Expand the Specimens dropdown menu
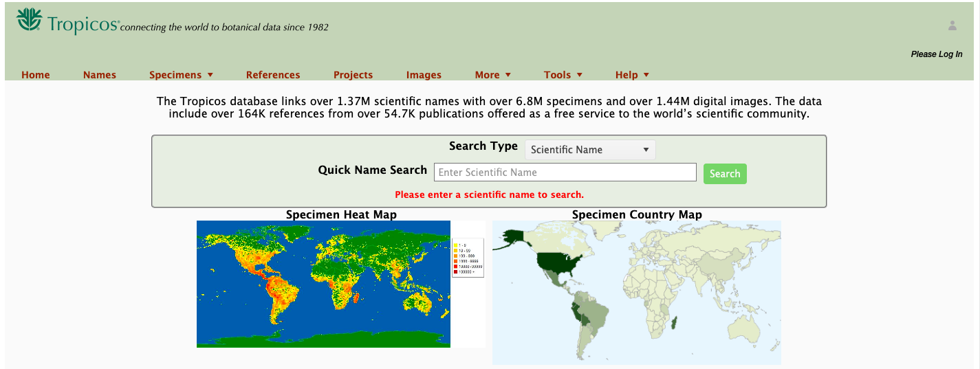Viewport: 980px width, 369px height. [x=182, y=75]
